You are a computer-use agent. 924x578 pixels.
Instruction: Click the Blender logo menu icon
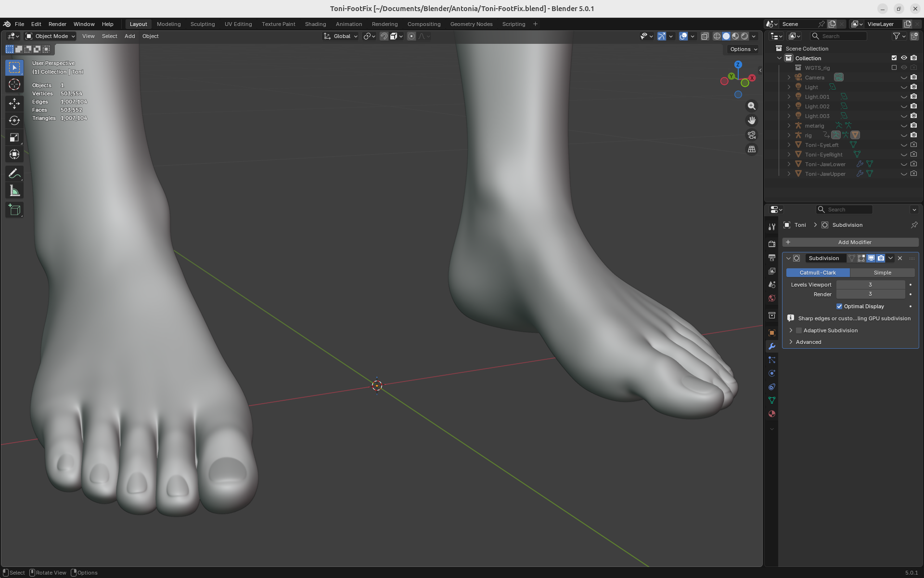(7, 24)
